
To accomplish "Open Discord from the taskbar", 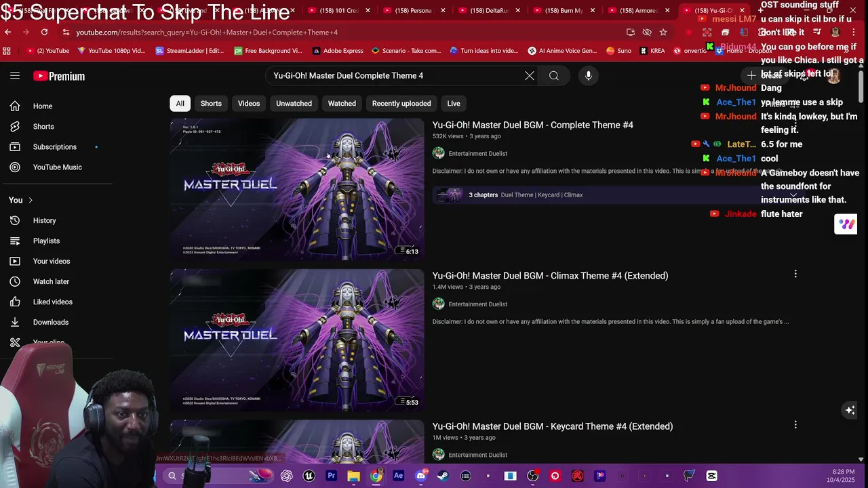I will pos(420,476).
